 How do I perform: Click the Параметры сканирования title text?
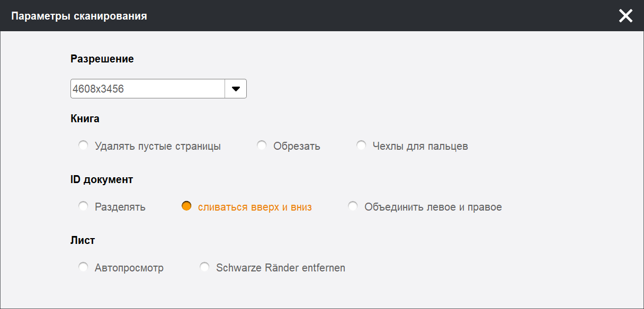click(79, 16)
